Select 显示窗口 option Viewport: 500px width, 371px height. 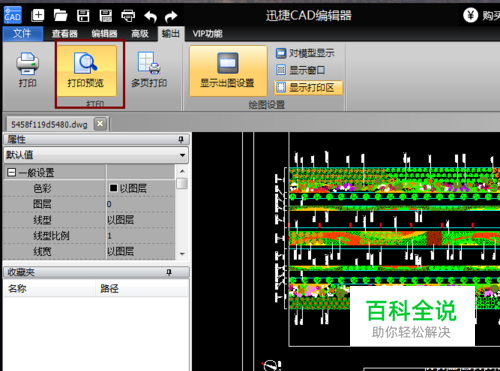300,70
